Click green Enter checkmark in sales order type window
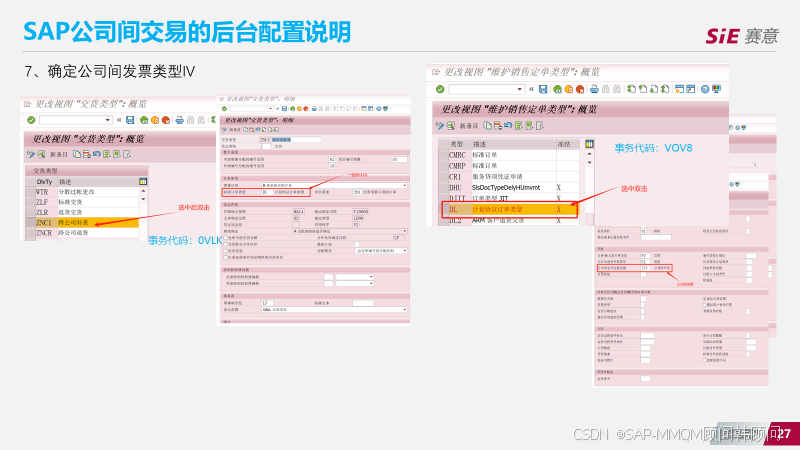 pos(440,89)
